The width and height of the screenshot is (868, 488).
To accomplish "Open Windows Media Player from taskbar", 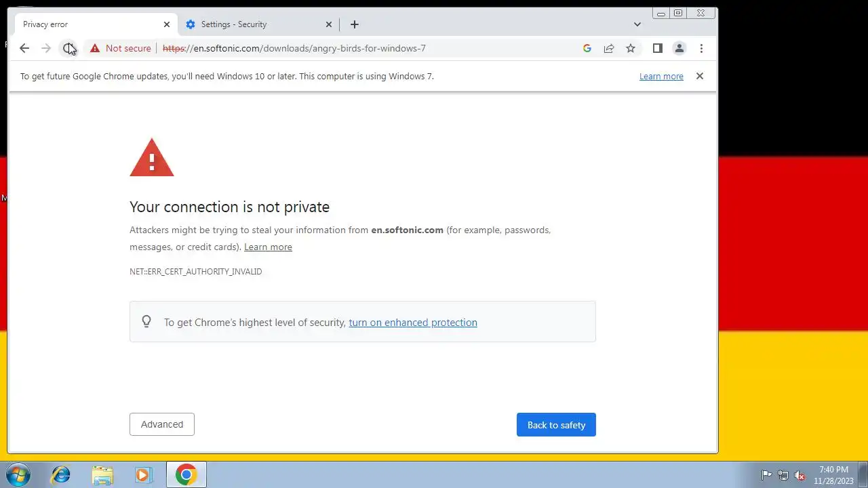I will pyautogui.click(x=143, y=475).
